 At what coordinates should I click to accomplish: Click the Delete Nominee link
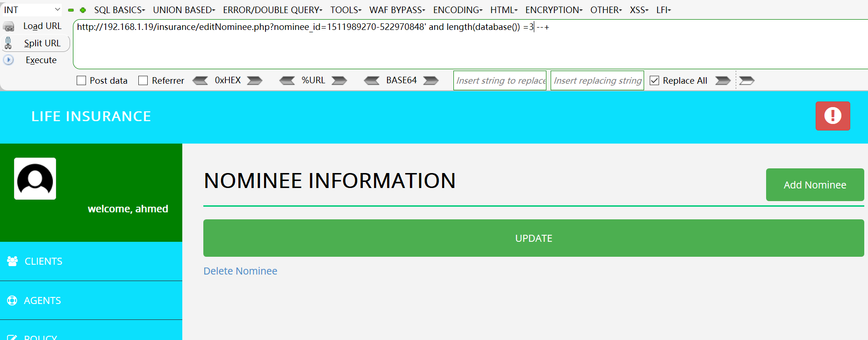(240, 271)
